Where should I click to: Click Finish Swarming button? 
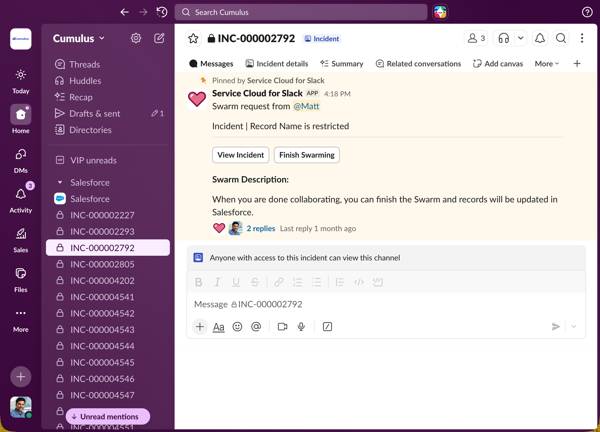point(307,155)
